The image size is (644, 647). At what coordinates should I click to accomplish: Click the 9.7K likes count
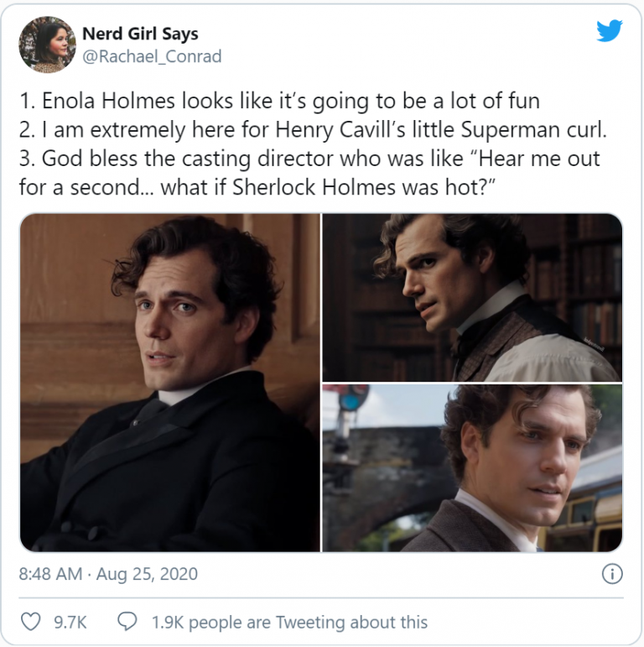pos(70,622)
